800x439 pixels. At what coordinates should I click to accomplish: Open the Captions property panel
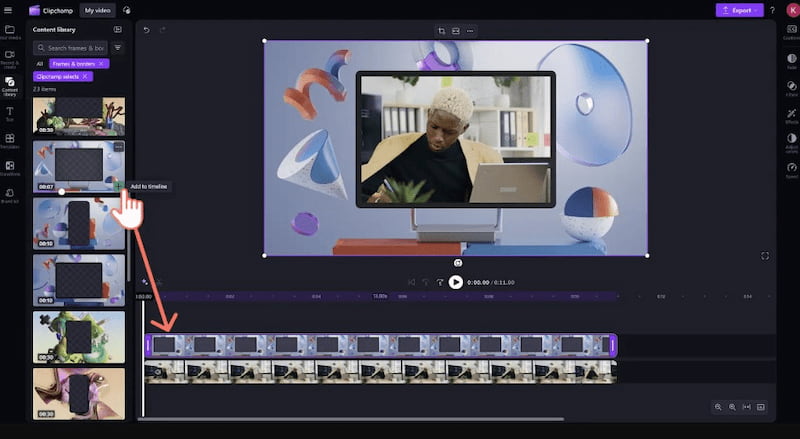tap(791, 32)
